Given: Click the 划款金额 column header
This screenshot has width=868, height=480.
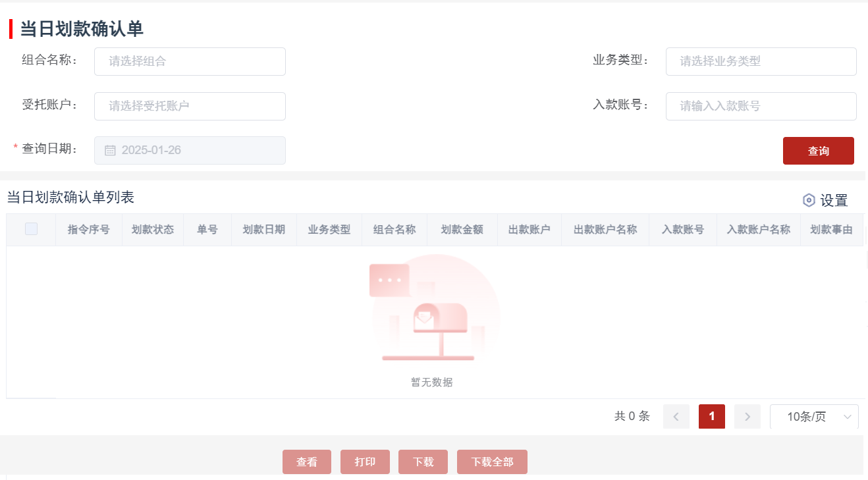Looking at the screenshot, I should 462,230.
